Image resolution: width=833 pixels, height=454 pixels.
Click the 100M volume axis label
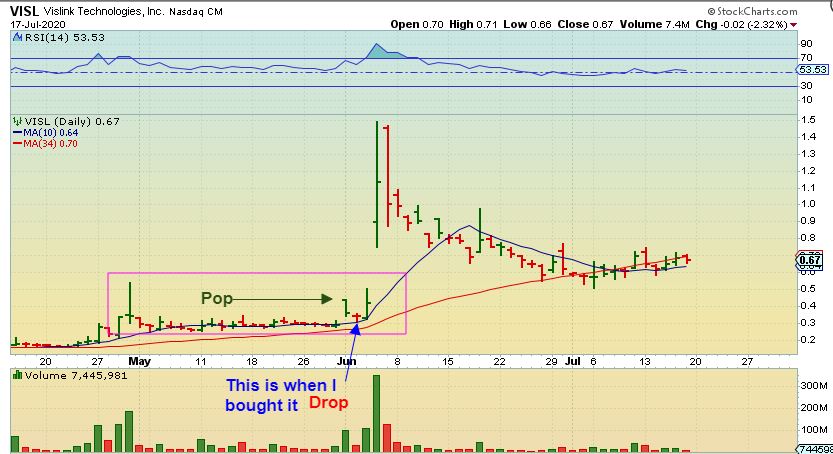(x=814, y=430)
